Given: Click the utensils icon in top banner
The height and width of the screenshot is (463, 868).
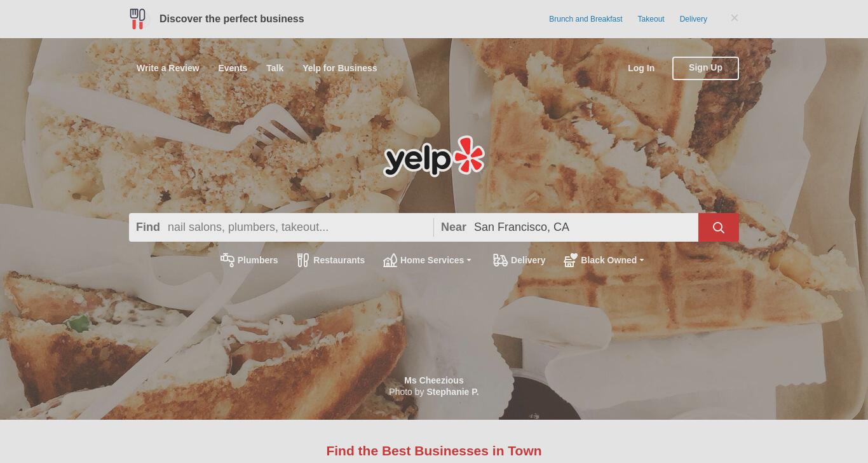Looking at the screenshot, I should click(137, 19).
